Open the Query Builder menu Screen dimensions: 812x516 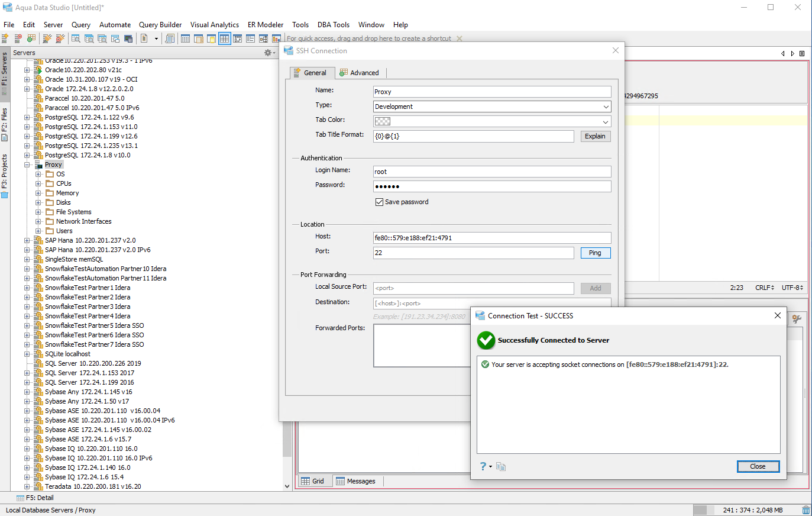(x=160, y=25)
